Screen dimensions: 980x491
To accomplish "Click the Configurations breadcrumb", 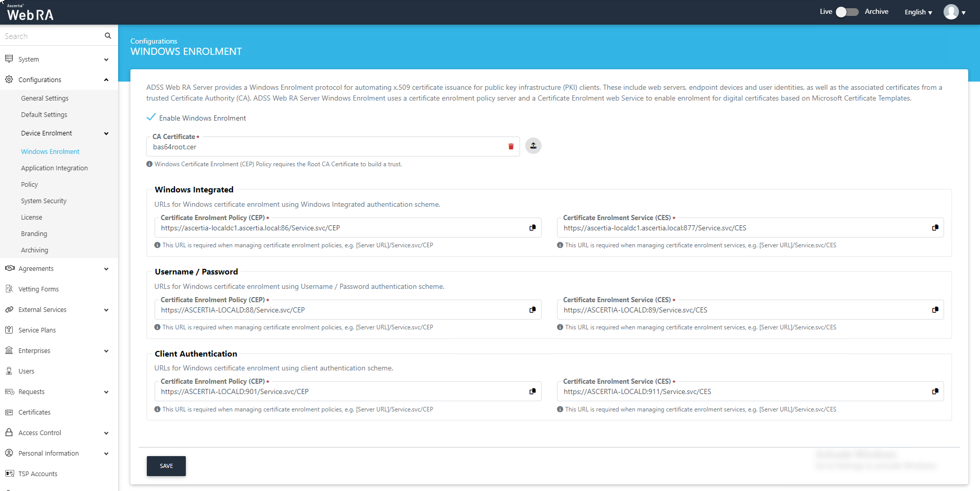I will pos(153,41).
